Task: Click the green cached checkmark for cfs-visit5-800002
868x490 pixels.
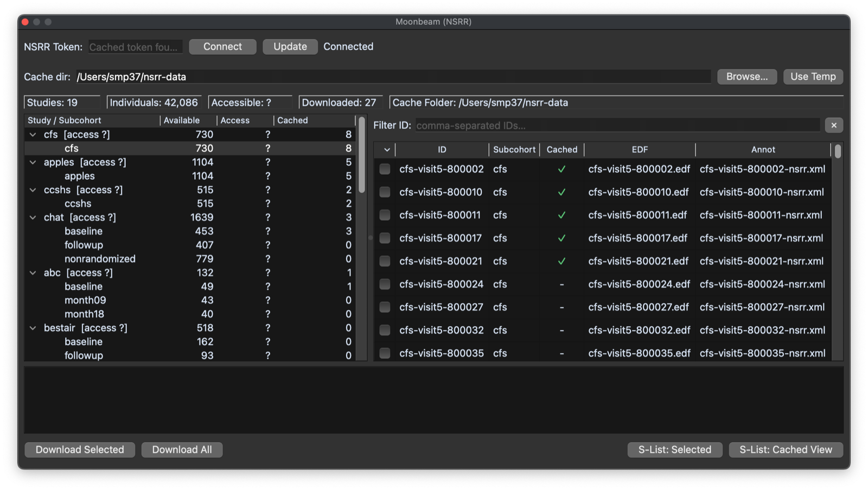Action: pos(561,169)
